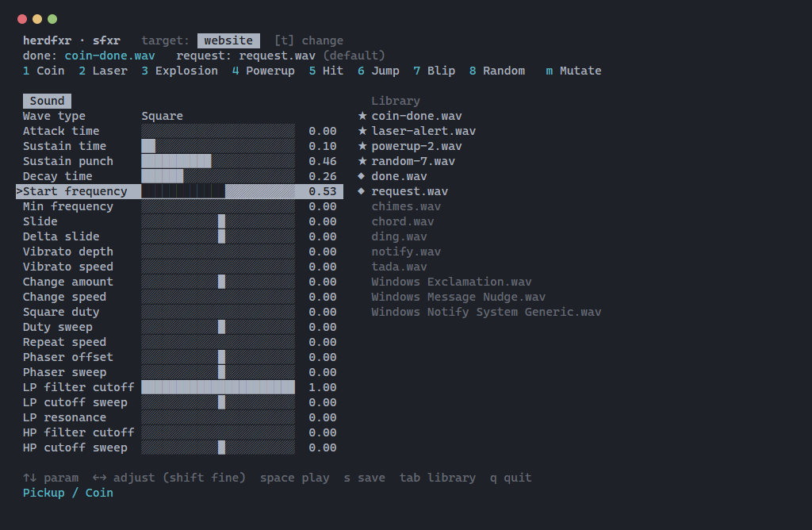Click [t] change target hint
This screenshot has height=530, width=812.
[x=308, y=40]
